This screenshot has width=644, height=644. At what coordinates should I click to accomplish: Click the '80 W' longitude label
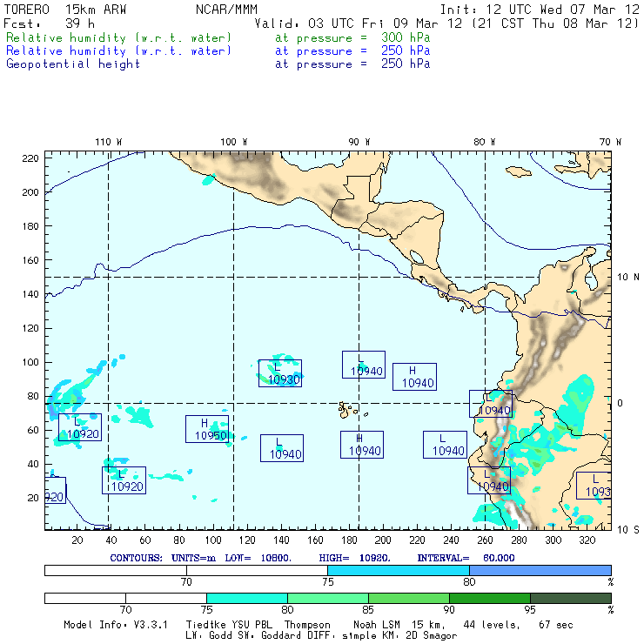pyautogui.click(x=484, y=142)
